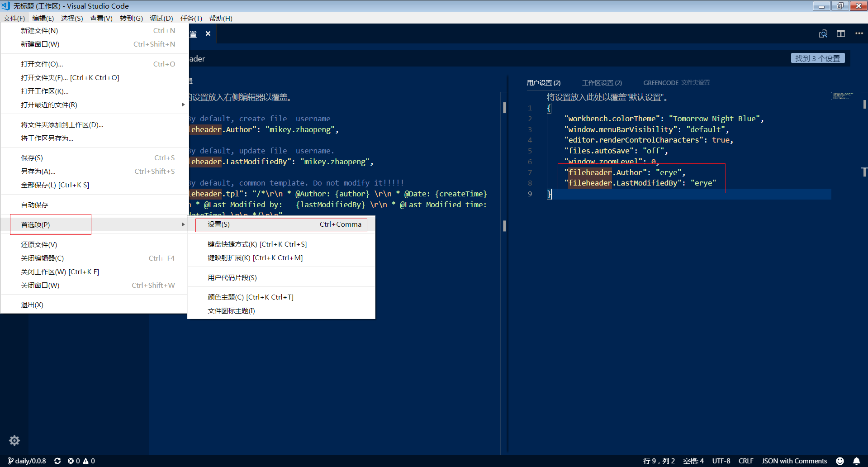Open 键盘快捷方式(K) keyboard shortcuts
The height and width of the screenshot is (467, 868).
(281, 244)
